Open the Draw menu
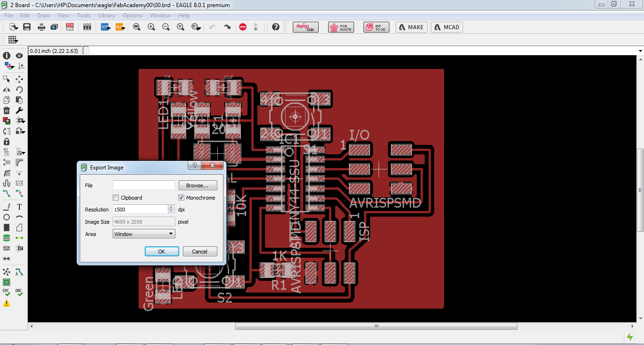The image size is (644, 345). point(44,16)
